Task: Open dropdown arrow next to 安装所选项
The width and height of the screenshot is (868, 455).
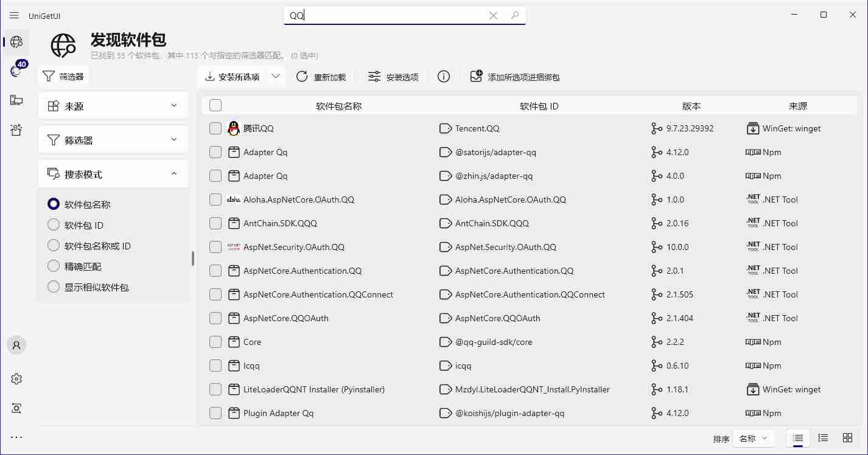Action: pyautogui.click(x=276, y=77)
